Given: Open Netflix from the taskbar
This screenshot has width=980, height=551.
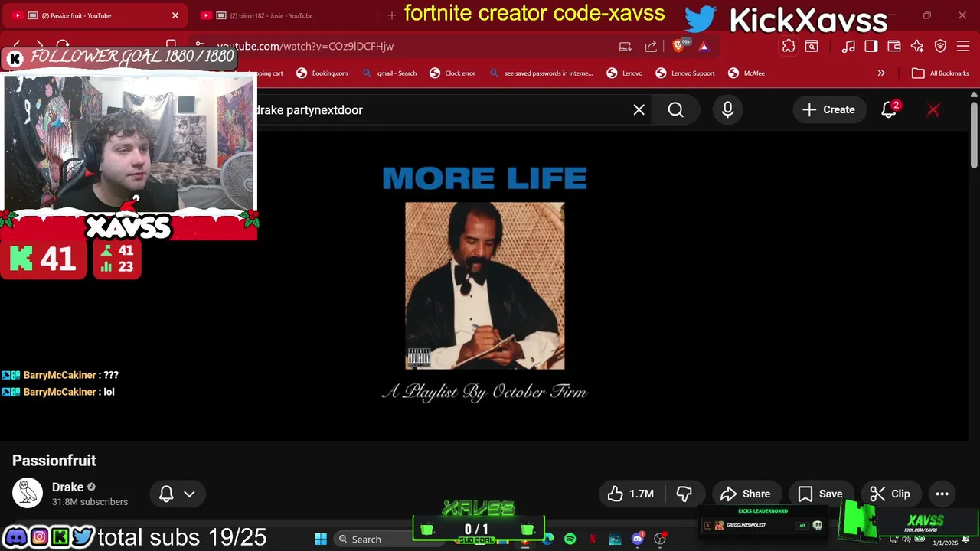Looking at the screenshot, I should 593,540.
